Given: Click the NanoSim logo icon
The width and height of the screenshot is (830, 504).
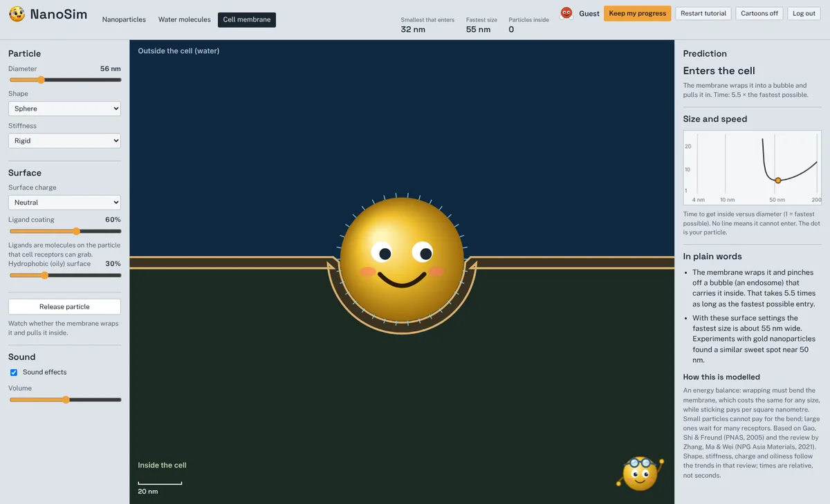Looking at the screenshot, I should pyautogui.click(x=17, y=14).
